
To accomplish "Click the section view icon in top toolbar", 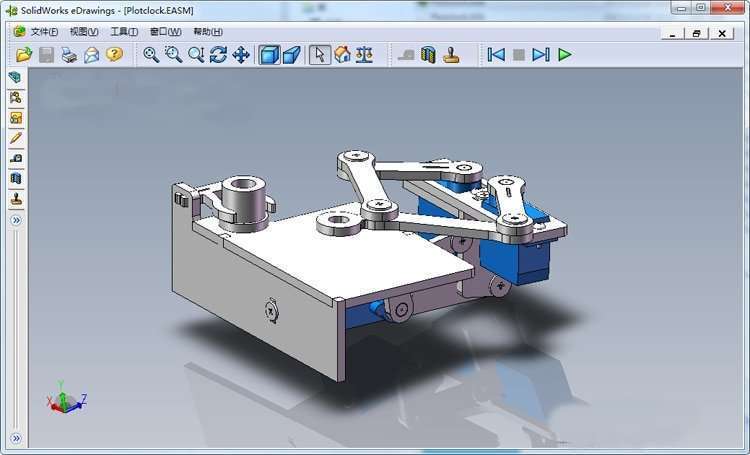I will click(429, 55).
